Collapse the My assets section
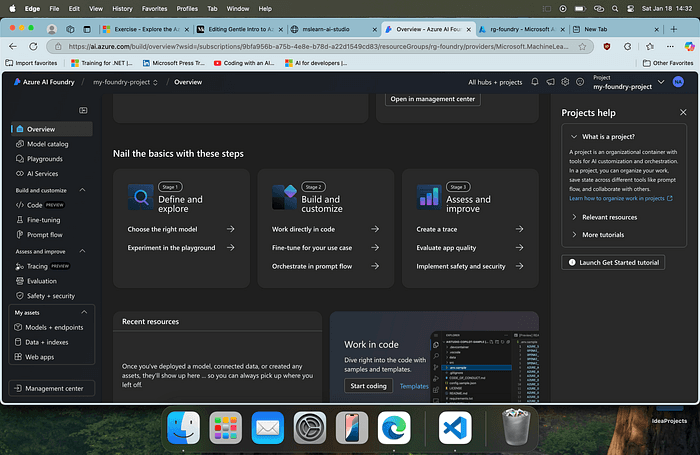Viewport: 700px width, 455px height. (84, 312)
